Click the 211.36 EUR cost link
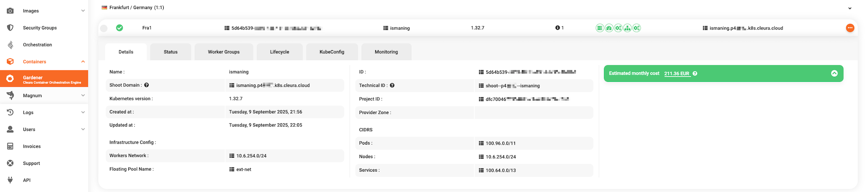 tap(677, 74)
